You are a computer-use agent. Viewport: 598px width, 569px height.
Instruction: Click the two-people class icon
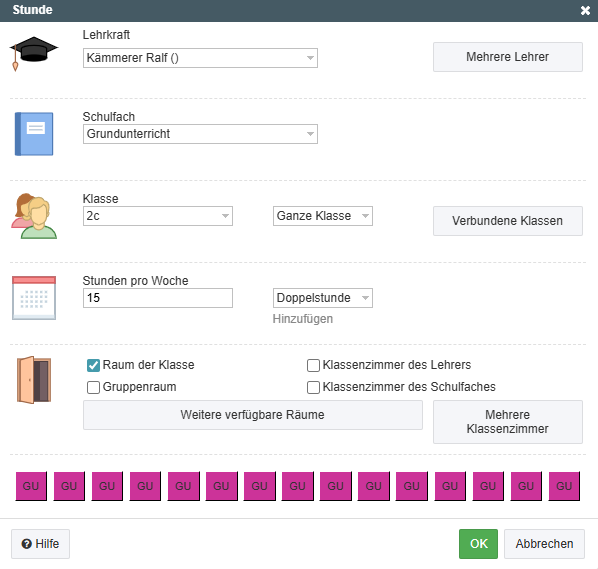(34, 216)
